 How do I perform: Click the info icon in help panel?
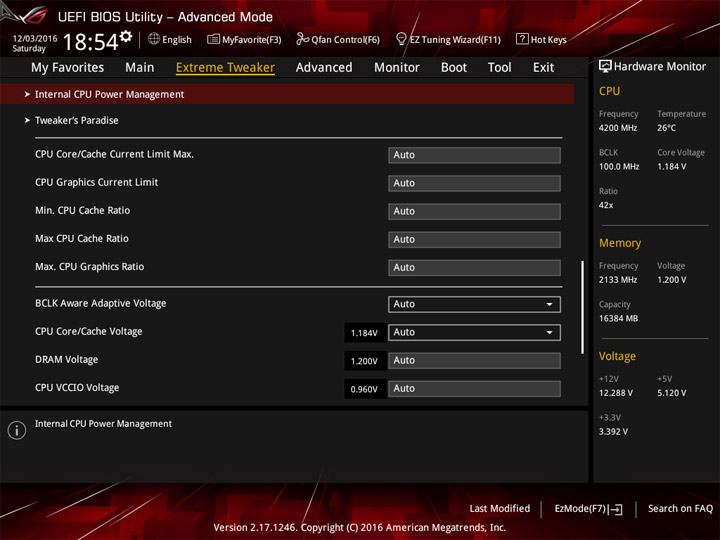[x=17, y=430]
